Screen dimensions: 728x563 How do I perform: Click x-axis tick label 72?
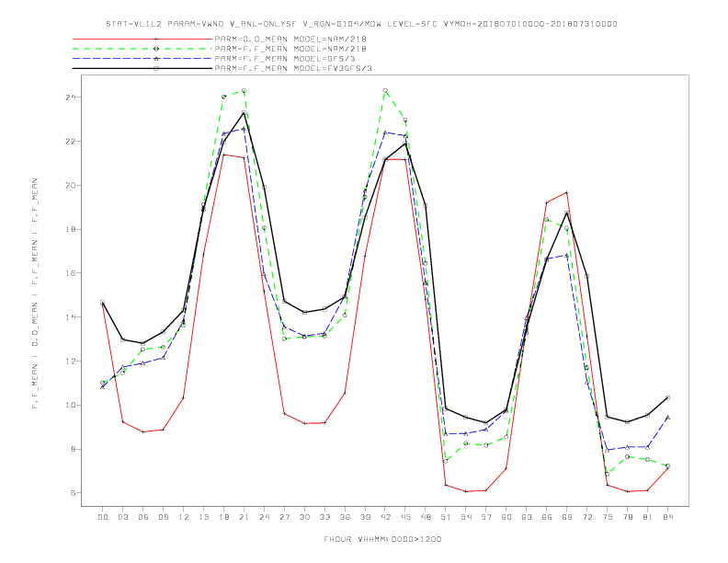coord(586,517)
